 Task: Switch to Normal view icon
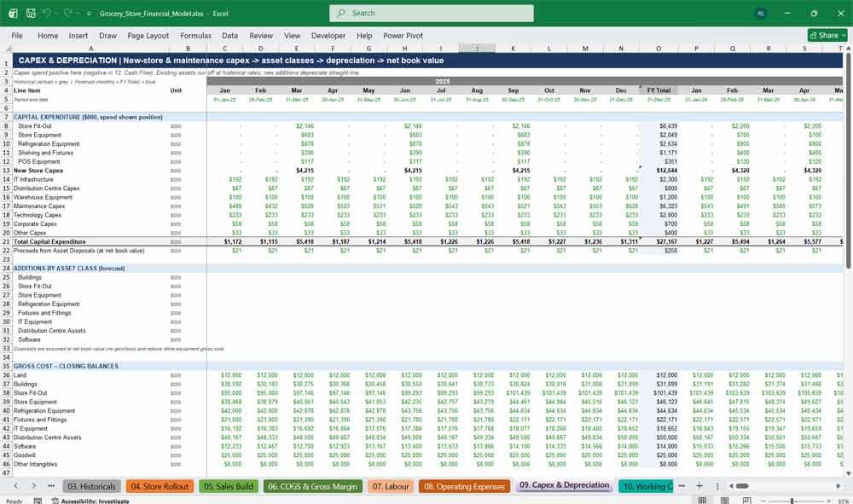[702, 501]
